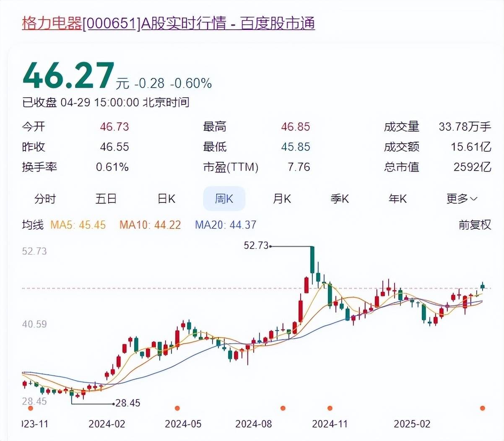Select the 日K chart tab
The image size is (504, 441).
tap(166, 199)
